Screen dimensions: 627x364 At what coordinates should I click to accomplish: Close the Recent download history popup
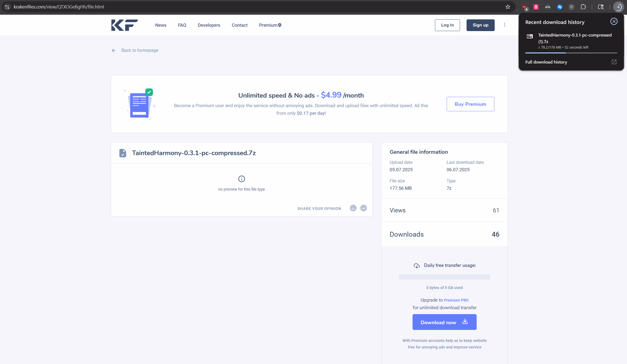614,22
